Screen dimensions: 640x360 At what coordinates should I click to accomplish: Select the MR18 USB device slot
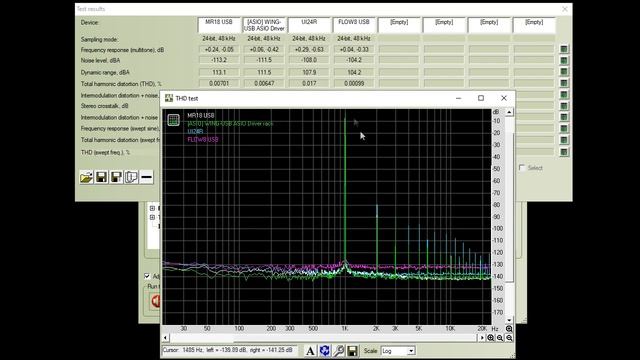(219, 25)
